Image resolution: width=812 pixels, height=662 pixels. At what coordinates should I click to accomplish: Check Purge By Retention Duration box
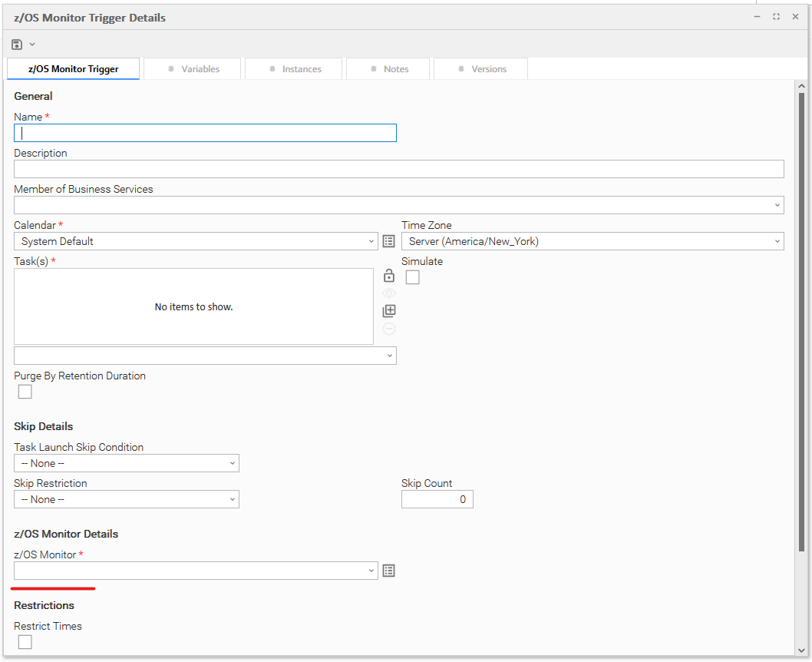click(x=25, y=392)
